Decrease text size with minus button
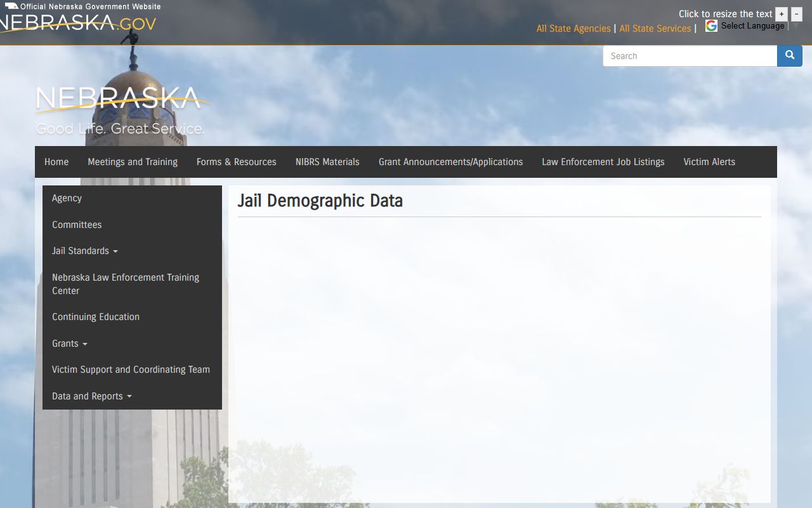Screen dimensions: 812x508 (797, 14)
